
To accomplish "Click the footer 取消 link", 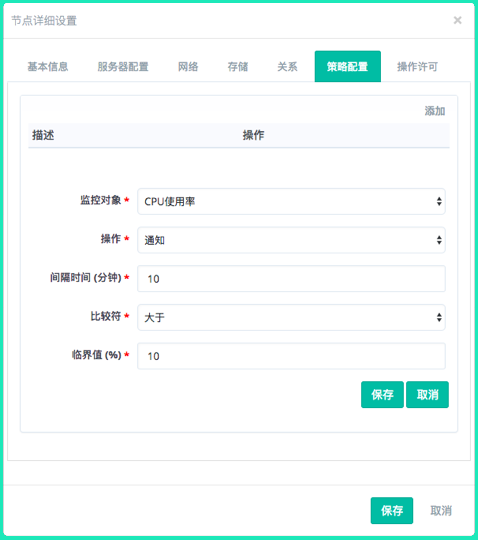I will pyautogui.click(x=441, y=510).
